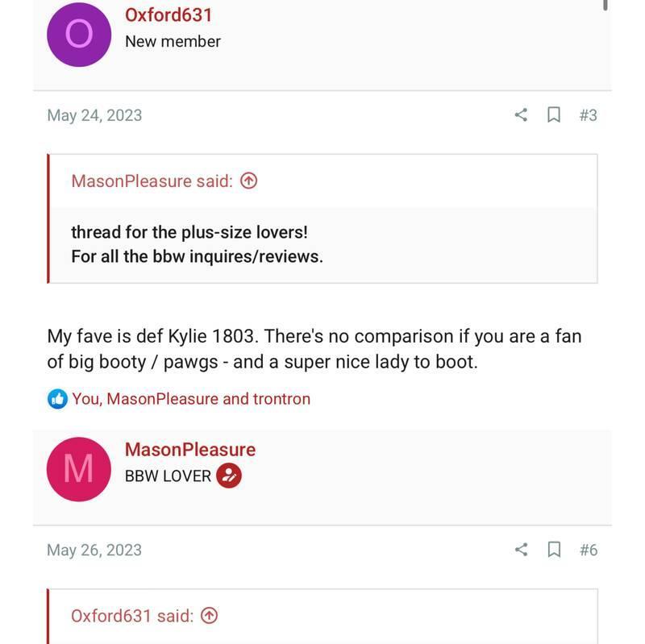
Task: View who liked: You, MasonPleasure and trontron
Action: [x=191, y=399]
